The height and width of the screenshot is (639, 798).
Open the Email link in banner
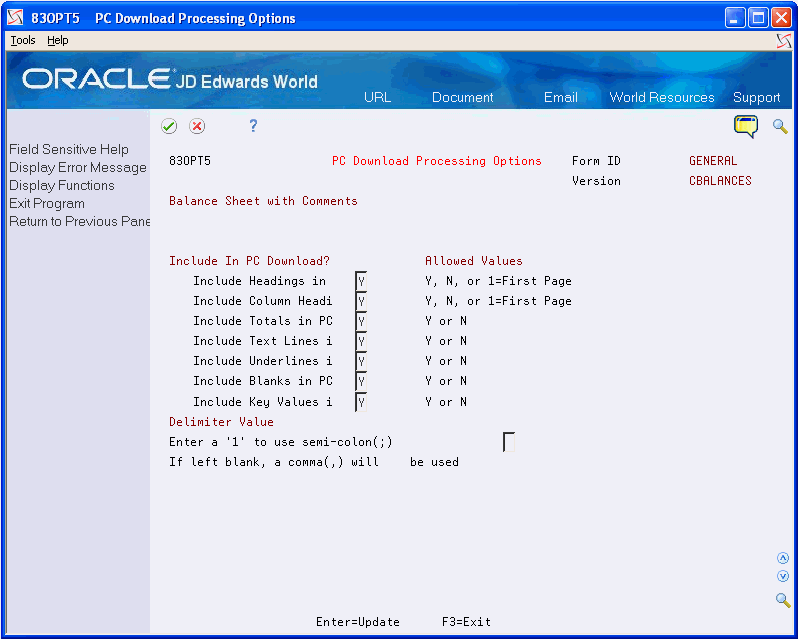pyautogui.click(x=560, y=97)
